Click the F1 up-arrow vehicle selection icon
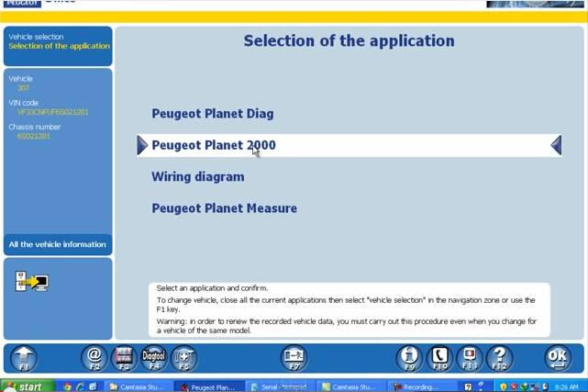 click(24, 358)
